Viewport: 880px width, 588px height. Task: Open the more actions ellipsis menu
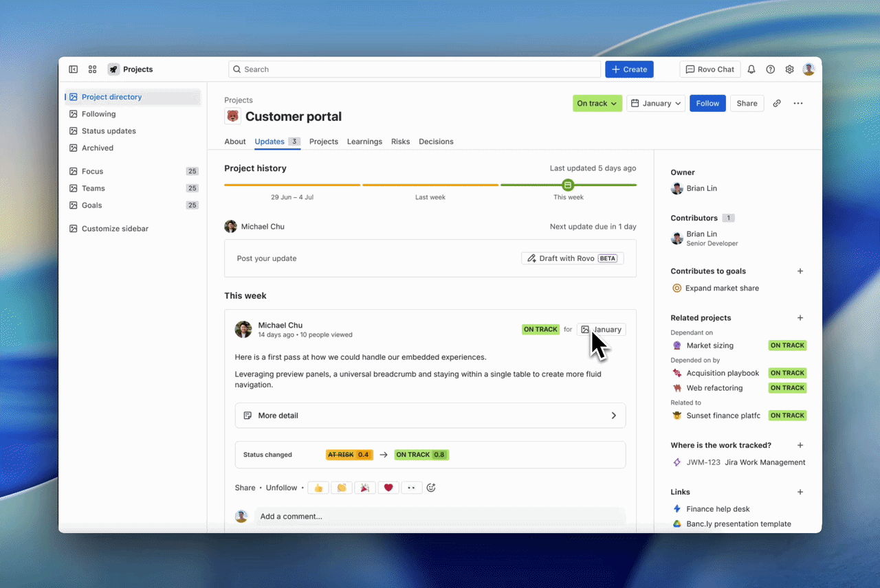pyautogui.click(x=798, y=103)
